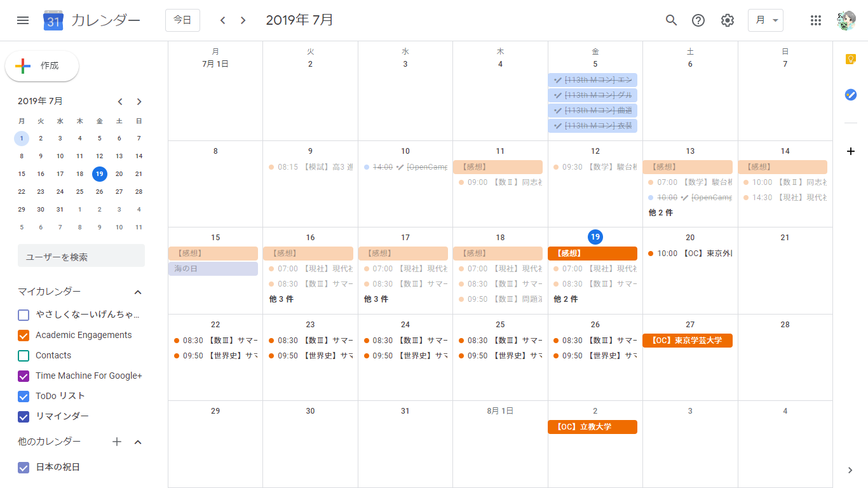Click the 今日 today button

(x=182, y=20)
